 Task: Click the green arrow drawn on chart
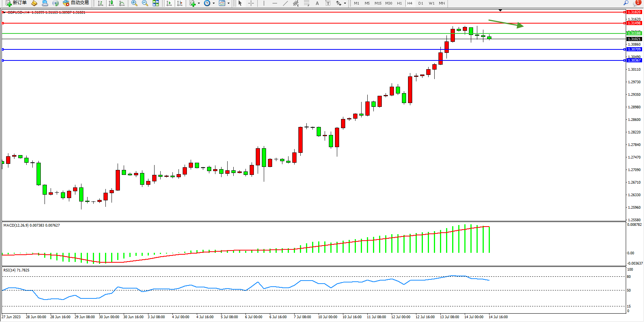click(506, 23)
